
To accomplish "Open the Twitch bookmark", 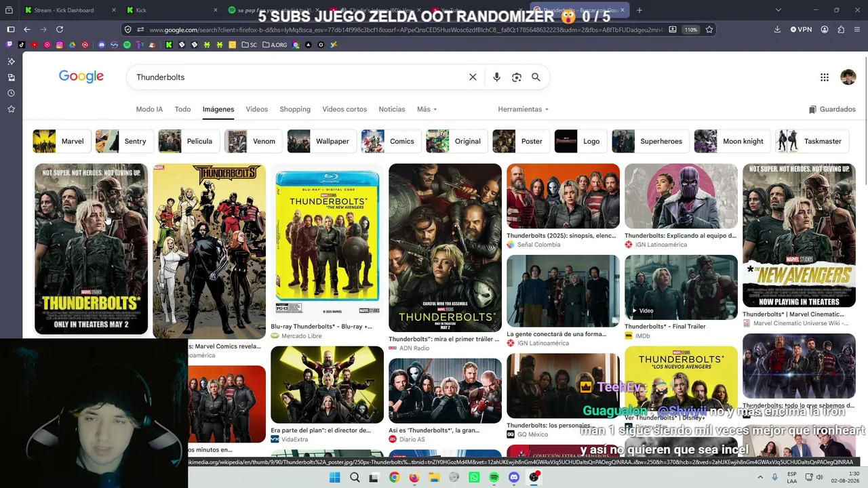I will coord(9,45).
